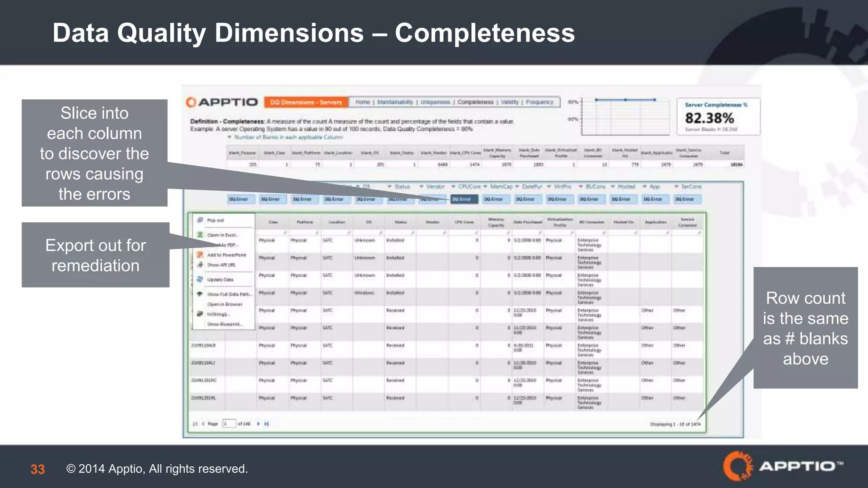
Task: Click DQ Error button under BUCons
Action: coord(592,199)
